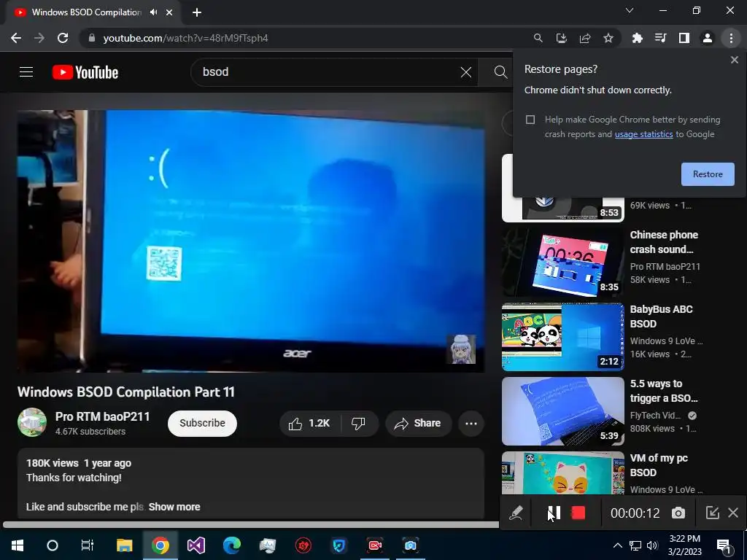747x560 pixels.
Task: Open Windows Start menu
Action: 18,545
